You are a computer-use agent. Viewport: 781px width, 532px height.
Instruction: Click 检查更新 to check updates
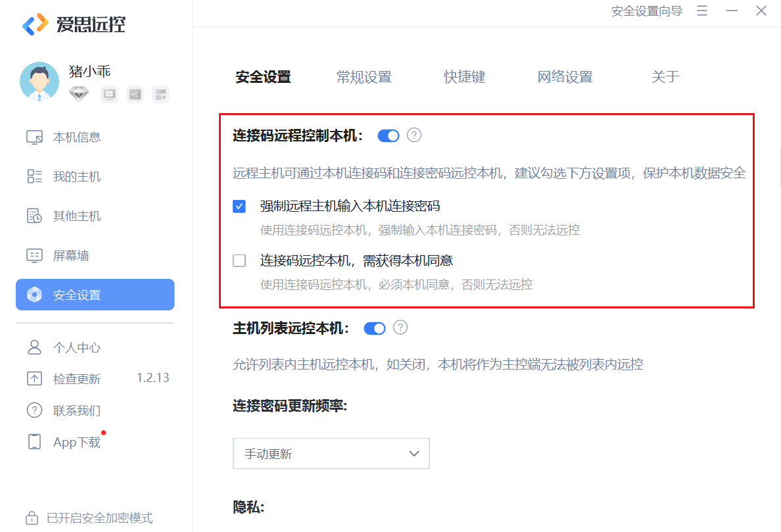click(x=77, y=379)
